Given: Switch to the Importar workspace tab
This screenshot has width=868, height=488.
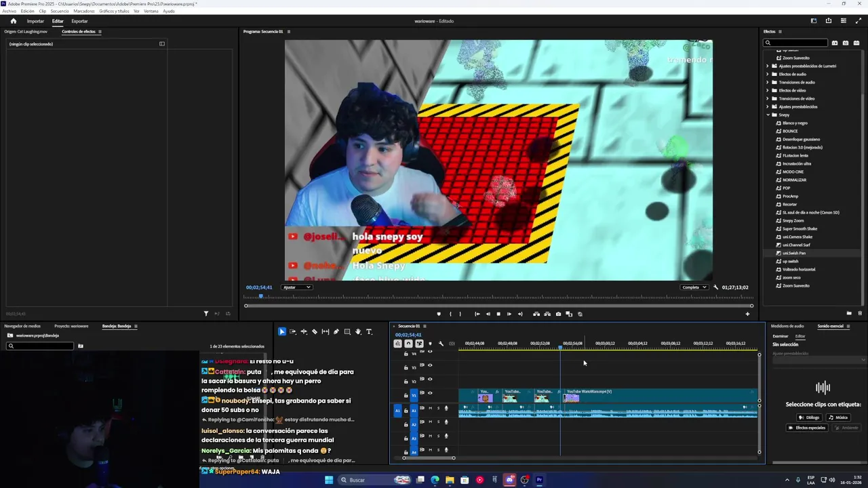Looking at the screenshot, I should [x=35, y=21].
